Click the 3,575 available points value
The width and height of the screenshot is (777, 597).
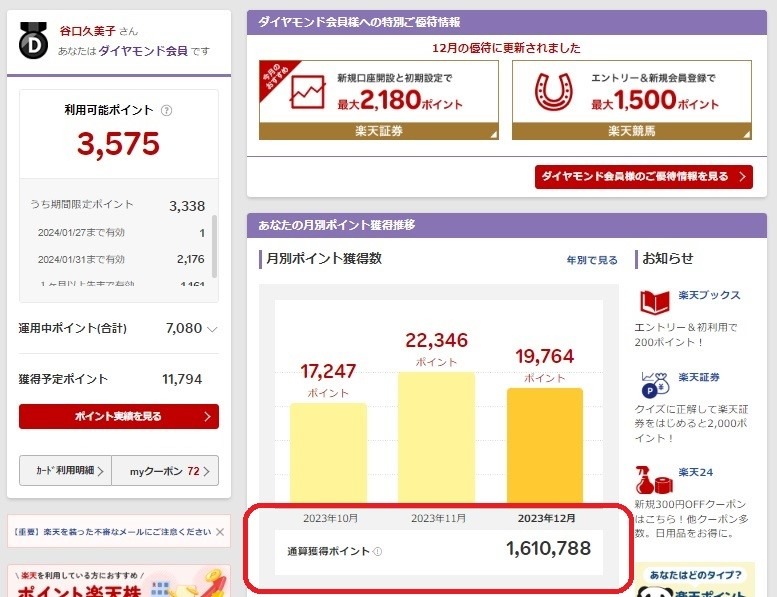(x=118, y=144)
